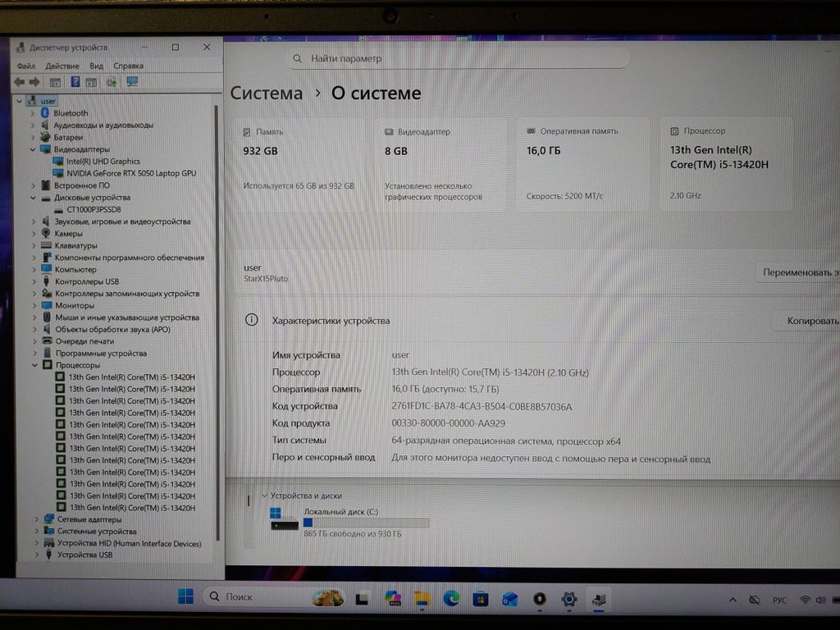Image resolution: width=840 pixels, height=630 pixels.
Task: Click Scan for hardware changes monitor icon
Action: 131,82
